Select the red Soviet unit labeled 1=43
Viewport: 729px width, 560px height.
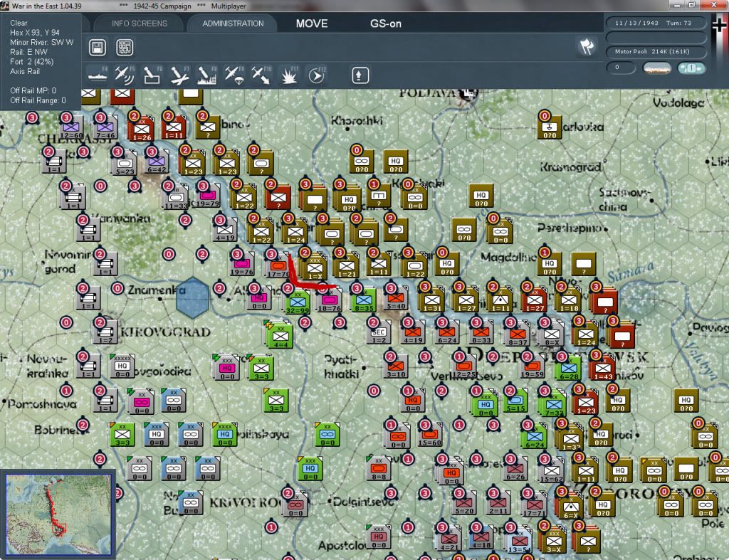[602, 369]
